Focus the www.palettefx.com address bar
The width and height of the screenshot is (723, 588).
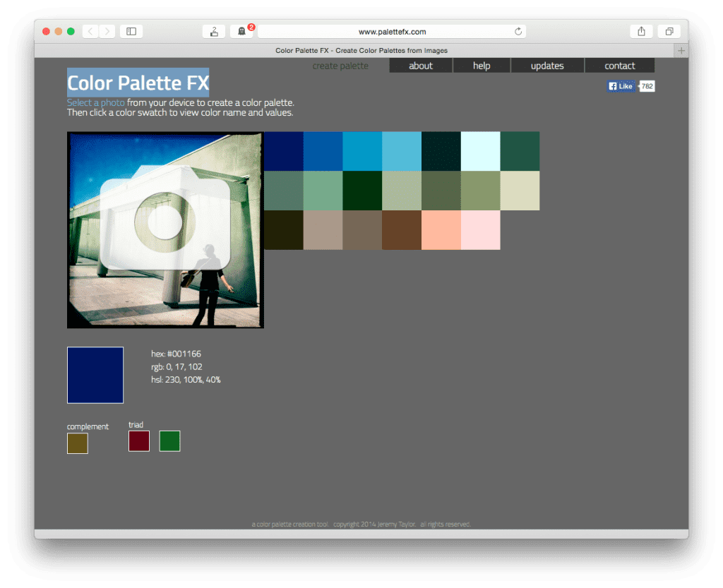[392, 31]
